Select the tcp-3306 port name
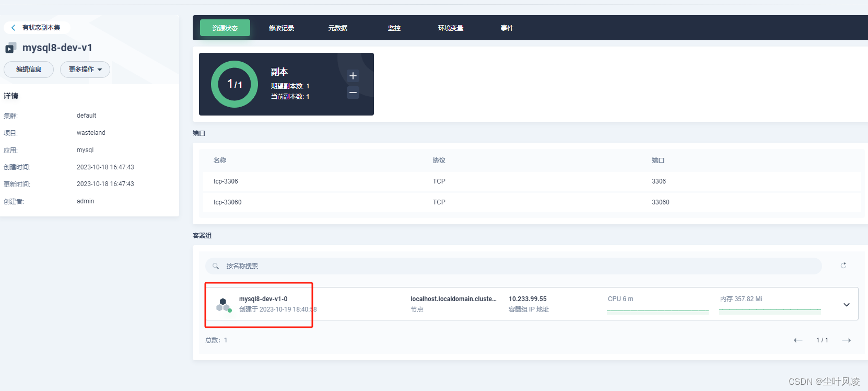868x391 pixels. tap(226, 181)
